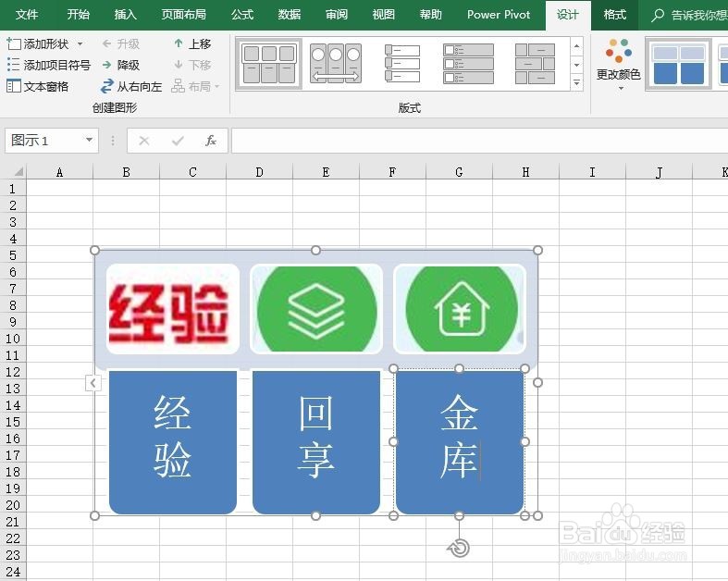728x581 pixels.
Task: Click Add Bullet (添加项目符号)
Action: [x=49, y=65]
